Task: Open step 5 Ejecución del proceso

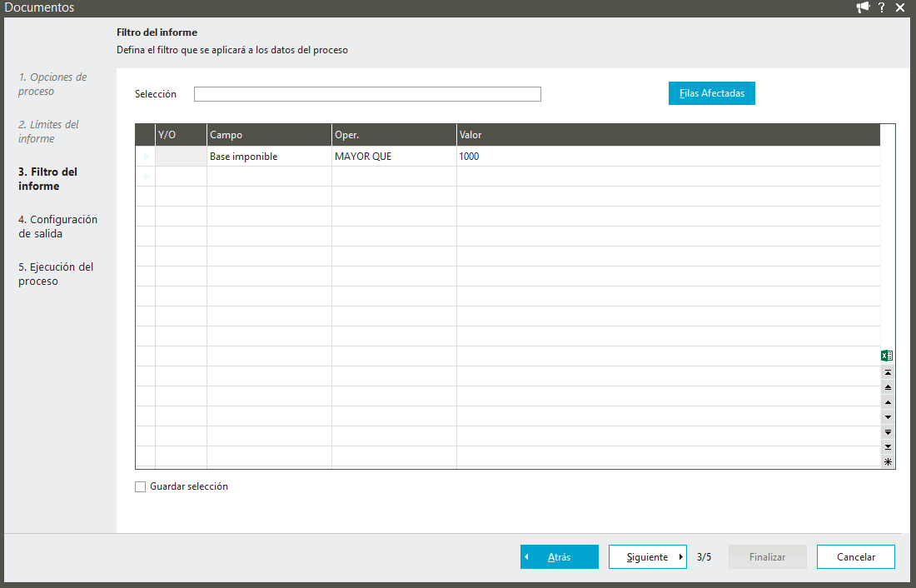Action: (x=56, y=273)
